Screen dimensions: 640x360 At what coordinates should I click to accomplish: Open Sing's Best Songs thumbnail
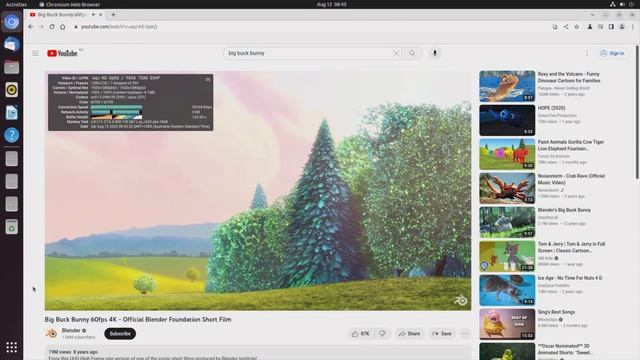[507, 324]
